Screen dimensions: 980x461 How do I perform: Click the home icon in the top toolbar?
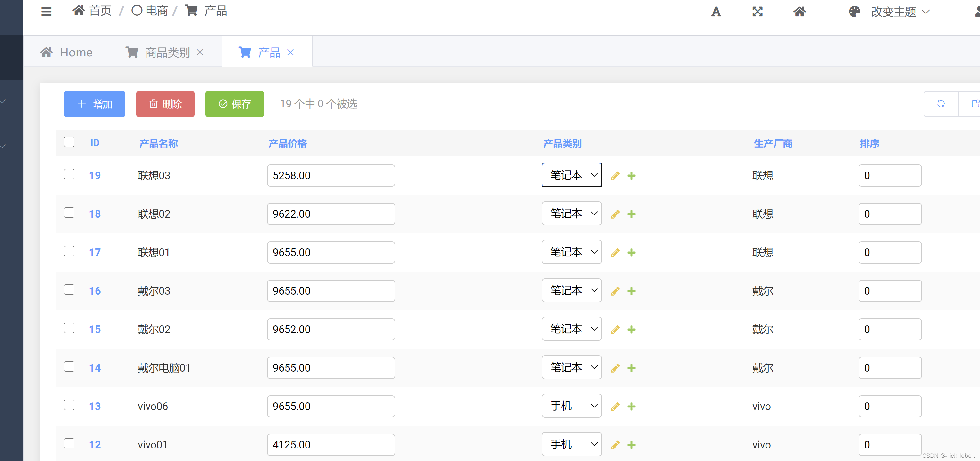(799, 12)
